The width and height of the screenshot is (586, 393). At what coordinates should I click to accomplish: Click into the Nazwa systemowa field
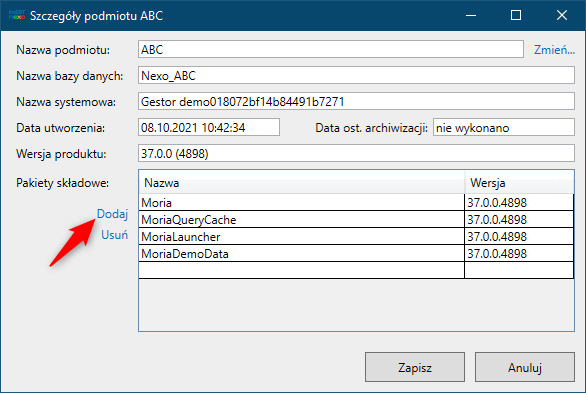click(356, 101)
